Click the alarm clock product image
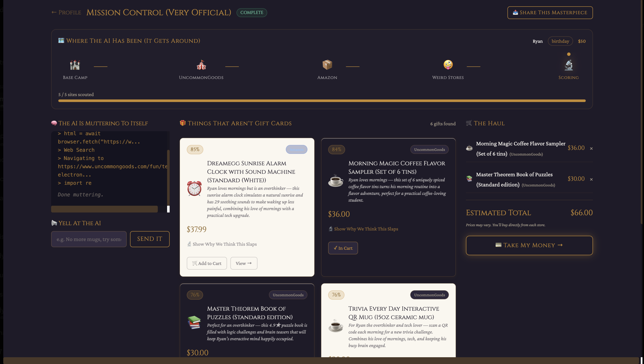644x364 pixels. click(x=194, y=188)
